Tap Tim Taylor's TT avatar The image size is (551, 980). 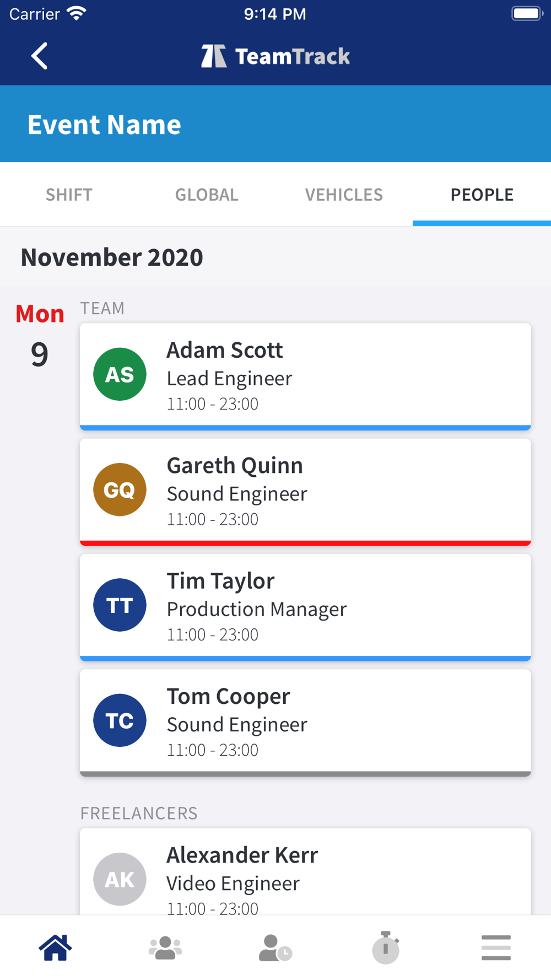click(x=120, y=605)
